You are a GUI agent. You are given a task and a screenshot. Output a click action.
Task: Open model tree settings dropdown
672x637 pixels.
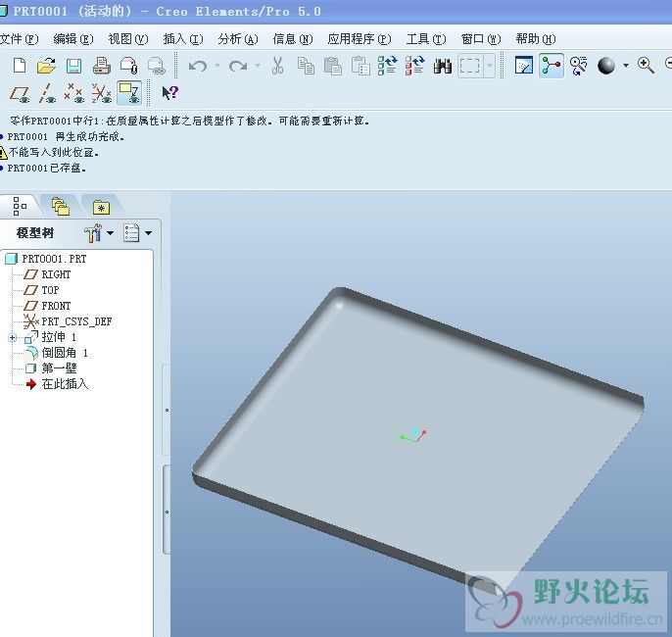110,233
